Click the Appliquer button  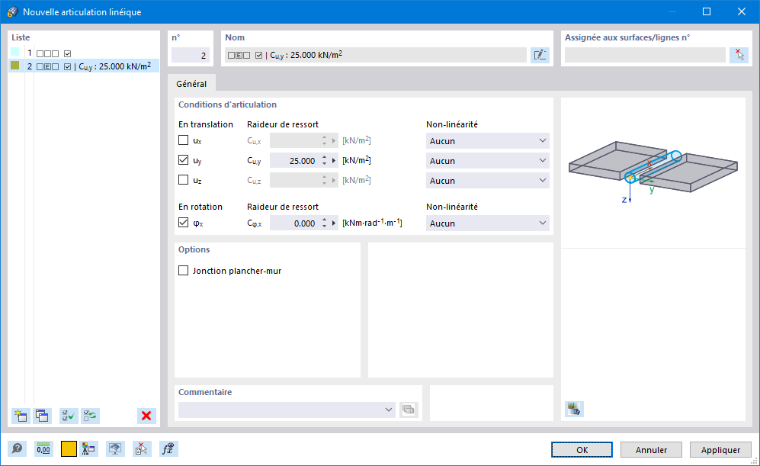[720, 450]
